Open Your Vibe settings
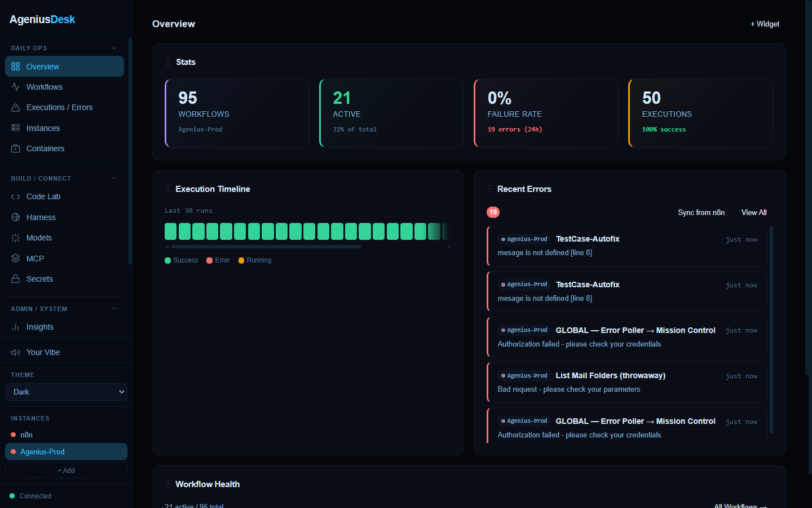 (x=64, y=352)
